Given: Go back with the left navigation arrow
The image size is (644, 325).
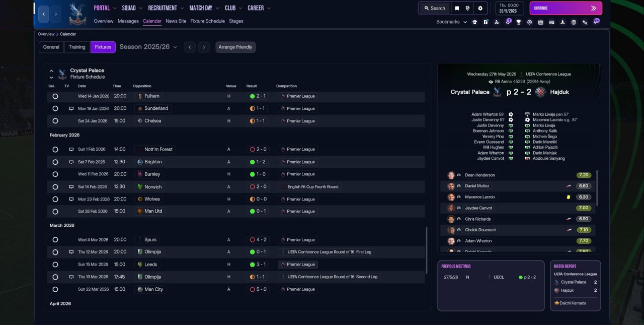Looking at the screenshot, I should [x=44, y=14].
